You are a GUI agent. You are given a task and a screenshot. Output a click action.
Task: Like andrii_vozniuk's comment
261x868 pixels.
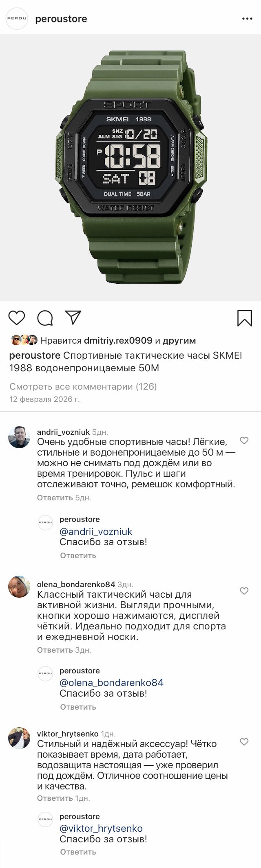[244, 440]
